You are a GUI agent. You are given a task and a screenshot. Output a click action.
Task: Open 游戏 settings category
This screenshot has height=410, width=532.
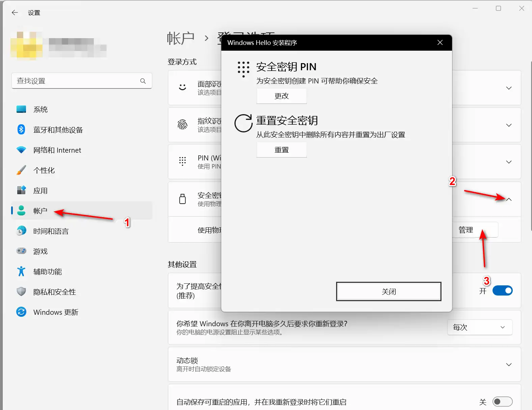tap(82, 251)
